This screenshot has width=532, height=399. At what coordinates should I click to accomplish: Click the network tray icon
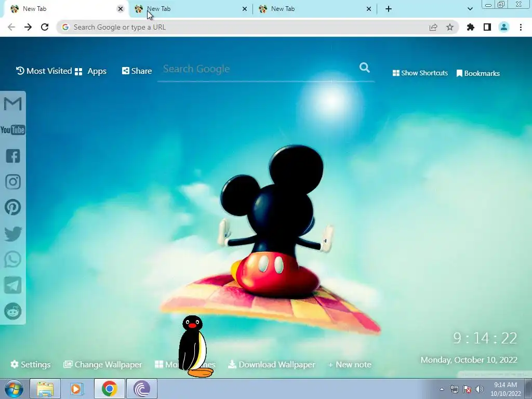[x=454, y=389]
